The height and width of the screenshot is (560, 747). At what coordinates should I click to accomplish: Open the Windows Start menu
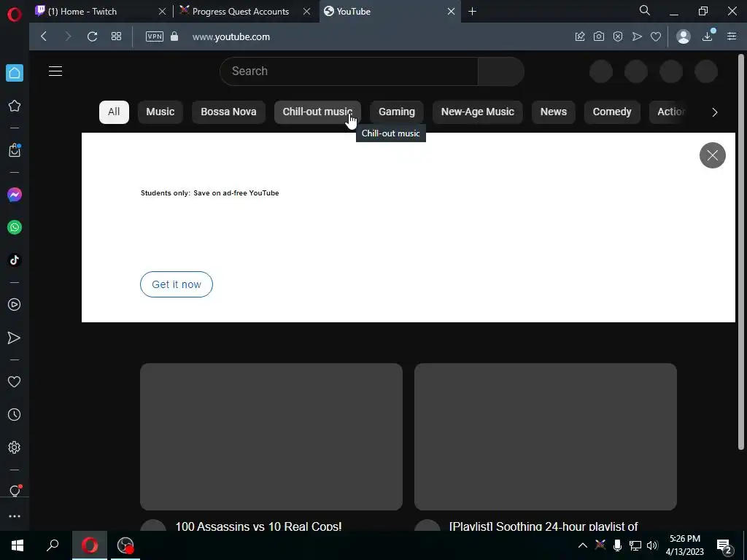coord(18,545)
